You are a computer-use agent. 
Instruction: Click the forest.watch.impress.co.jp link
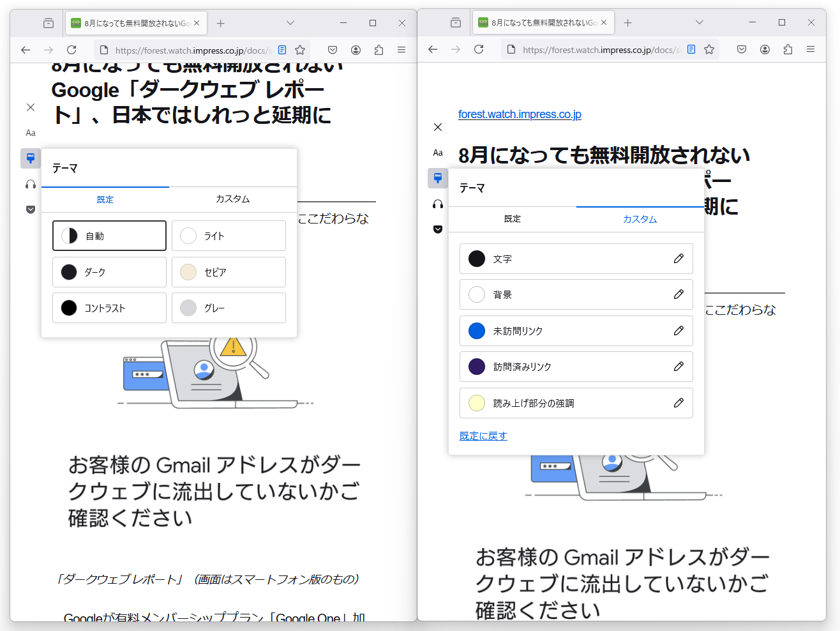[520, 114]
